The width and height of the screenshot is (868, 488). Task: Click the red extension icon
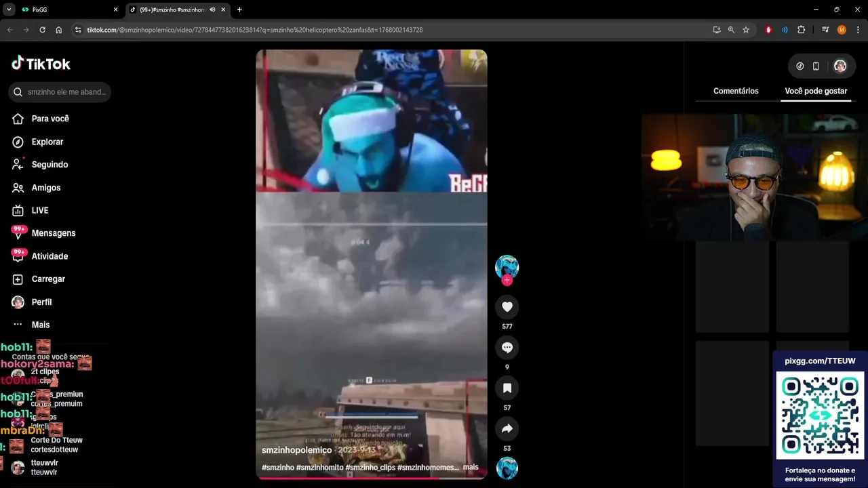768,30
